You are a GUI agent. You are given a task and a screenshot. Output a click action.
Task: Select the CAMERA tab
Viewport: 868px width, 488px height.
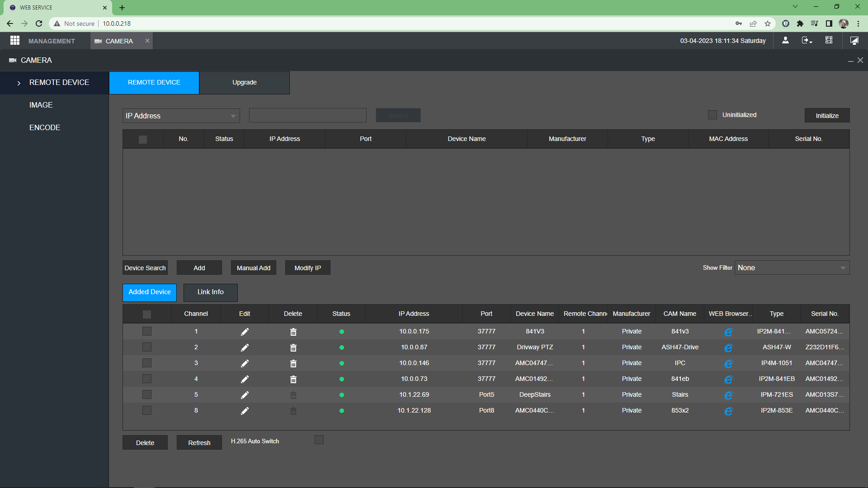tap(119, 41)
